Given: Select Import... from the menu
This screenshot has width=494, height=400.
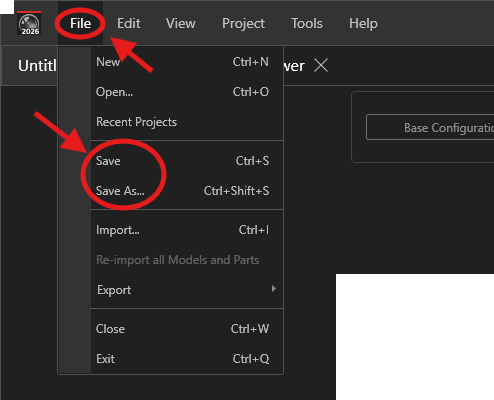Looking at the screenshot, I should tap(187, 230).
